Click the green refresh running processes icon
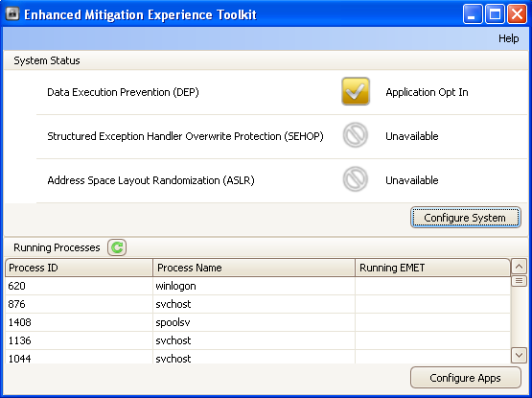This screenshot has height=398, width=532. click(117, 247)
